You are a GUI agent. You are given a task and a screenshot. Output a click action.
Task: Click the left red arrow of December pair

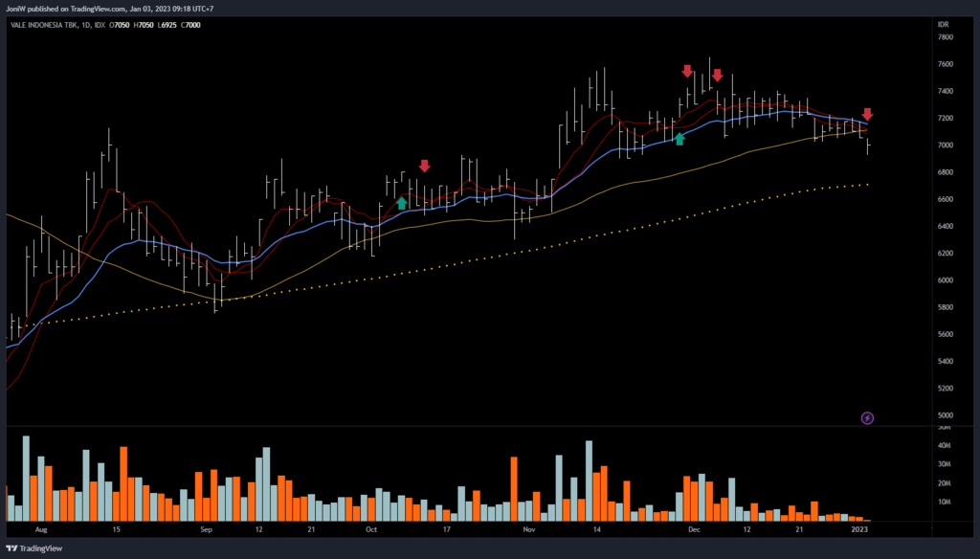[x=687, y=71]
